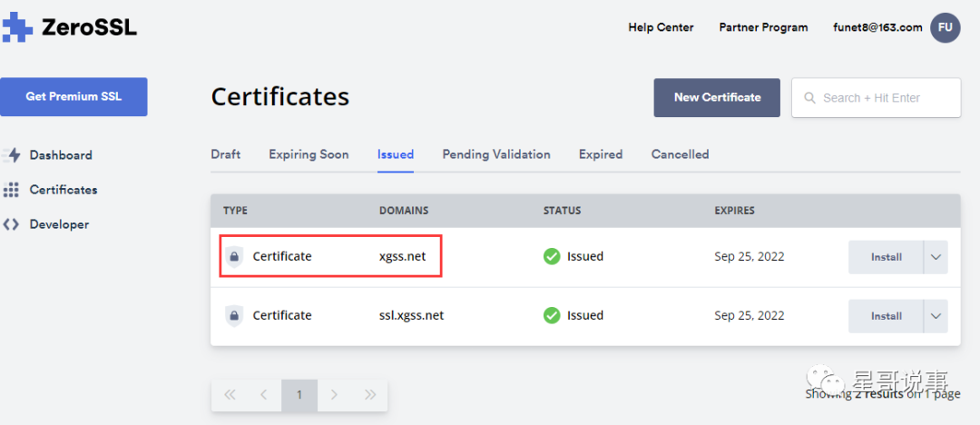Open the Pending Validation tab

pyautogui.click(x=496, y=154)
